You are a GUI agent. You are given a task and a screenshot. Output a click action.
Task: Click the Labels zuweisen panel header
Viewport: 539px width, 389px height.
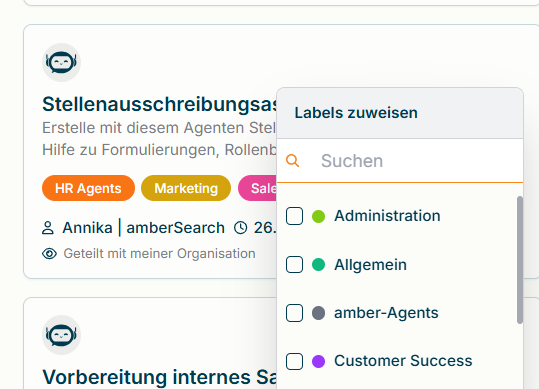(400, 113)
